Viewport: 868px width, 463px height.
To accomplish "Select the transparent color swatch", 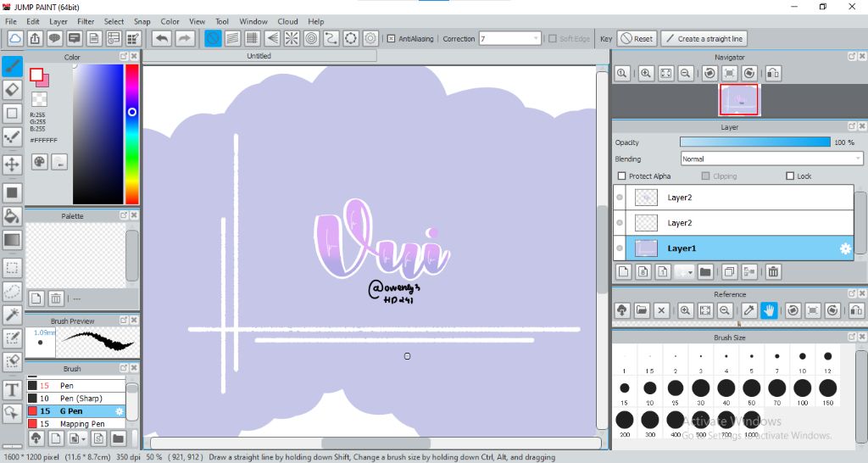I will click(39, 99).
